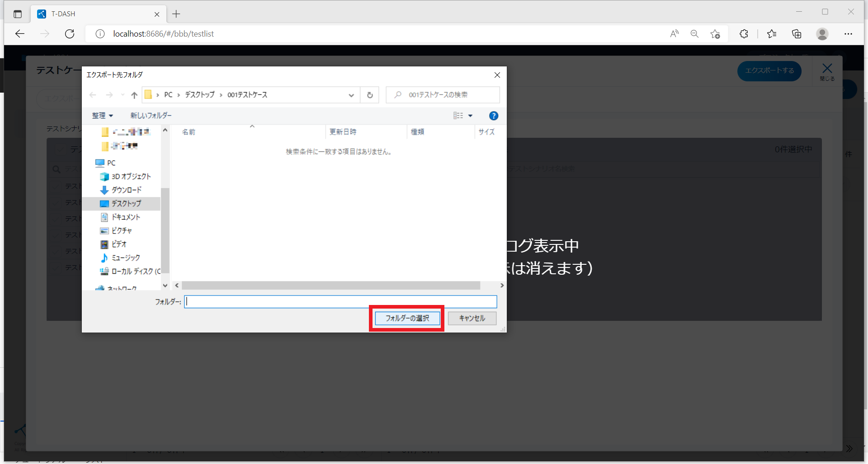
Task: Click the horizontal scrollbar in file list
Action: 330,286
